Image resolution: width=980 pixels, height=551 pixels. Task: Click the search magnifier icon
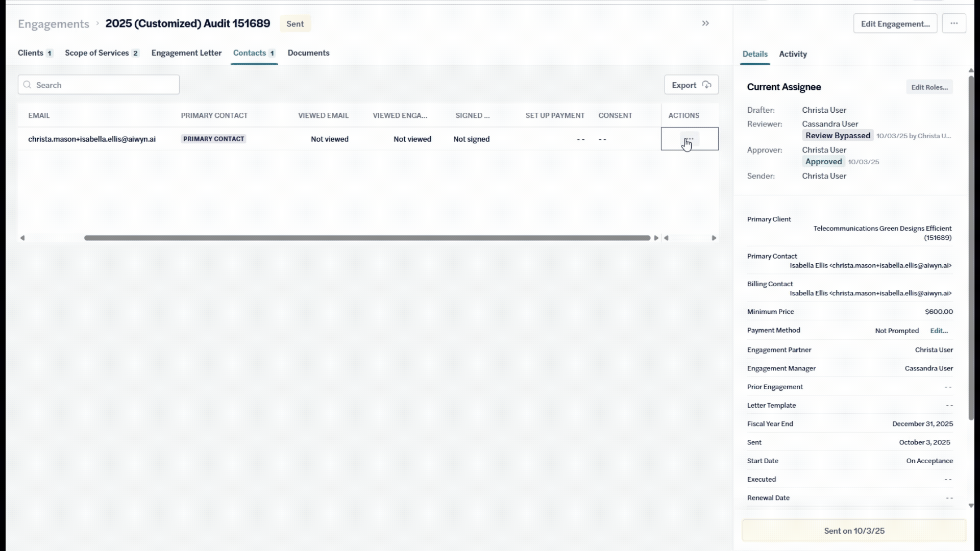tap(28, 85)
